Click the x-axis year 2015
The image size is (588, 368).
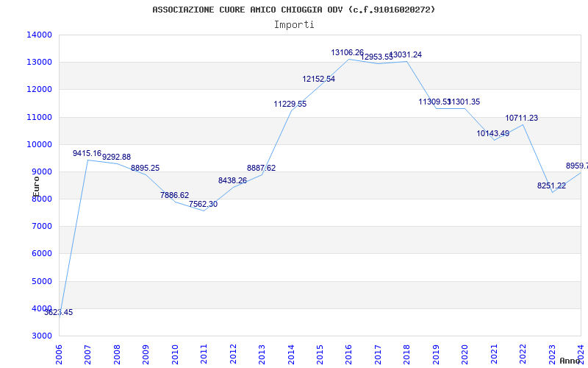point(320,354)
